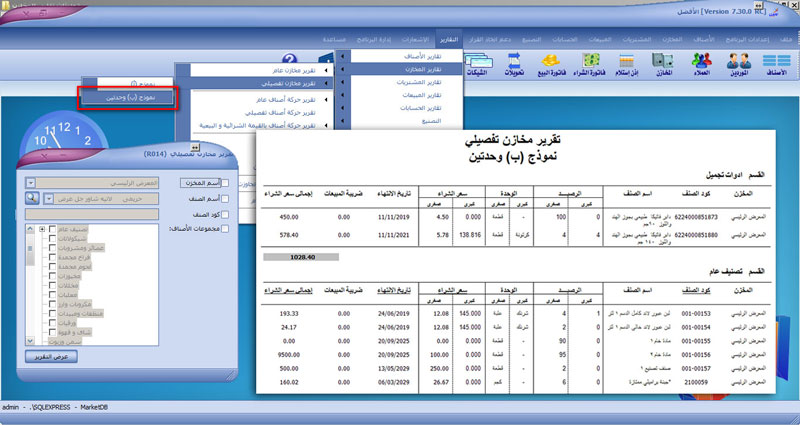This screenshot has width=800, height=425.
Task: Open the فاتورة البيع (Sales invoice) icon
Action: click(551, 65)
